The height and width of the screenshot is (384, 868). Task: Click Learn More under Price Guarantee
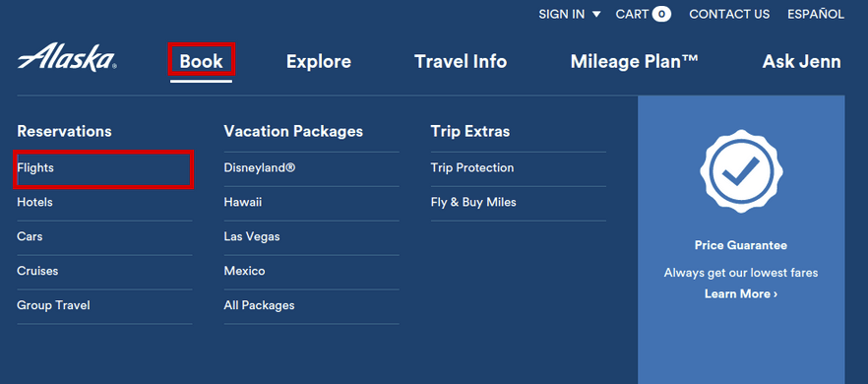point(741,293)
